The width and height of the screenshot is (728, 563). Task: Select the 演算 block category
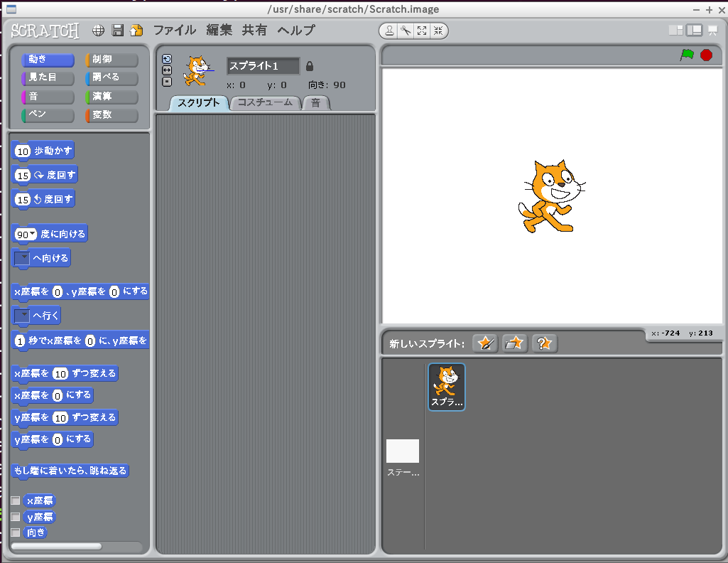[112, 97]
